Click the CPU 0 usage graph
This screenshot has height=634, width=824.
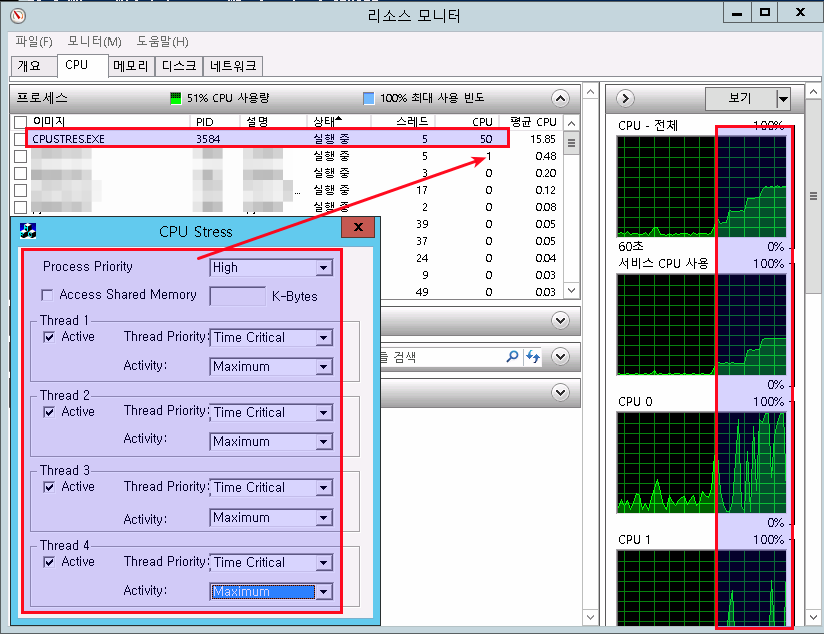click(702, 463)
